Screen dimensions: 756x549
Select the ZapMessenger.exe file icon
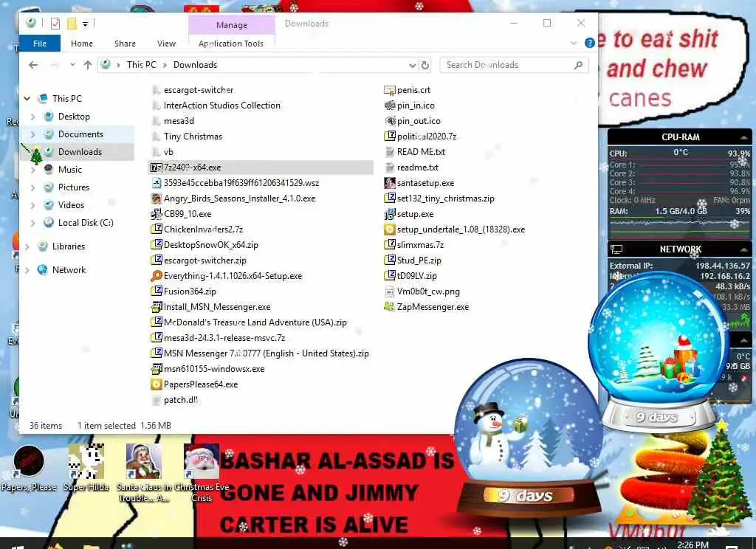[390, 306]
